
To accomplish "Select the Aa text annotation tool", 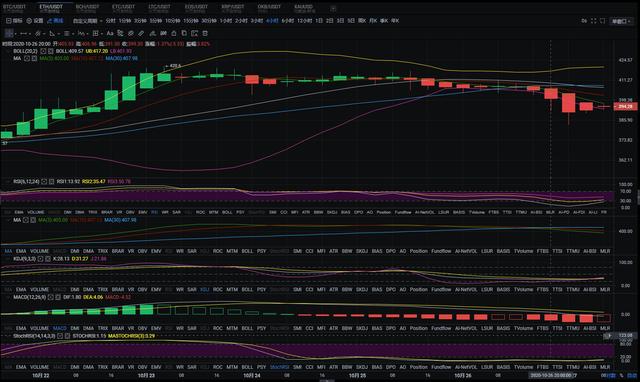I will tap(110, 33).
